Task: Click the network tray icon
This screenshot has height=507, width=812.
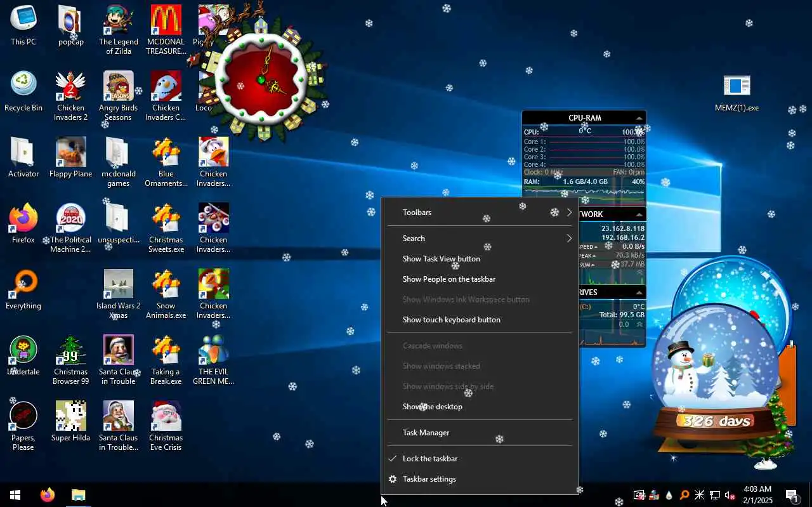Action: [715, 495]
